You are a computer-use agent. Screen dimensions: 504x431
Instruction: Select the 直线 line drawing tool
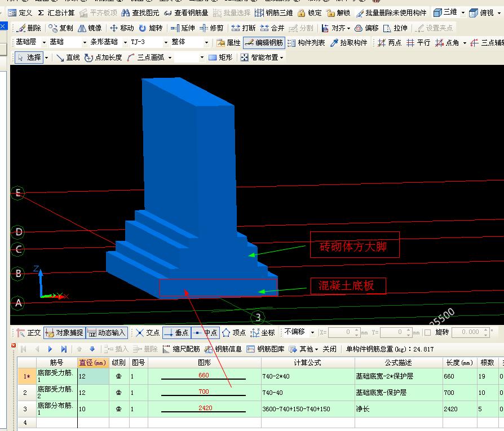point(68,58)
